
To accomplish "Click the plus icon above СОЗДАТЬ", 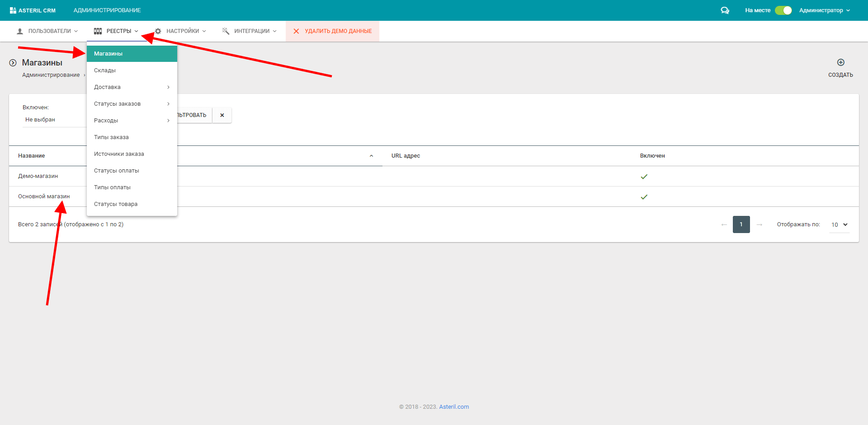I will pos(840,63).
